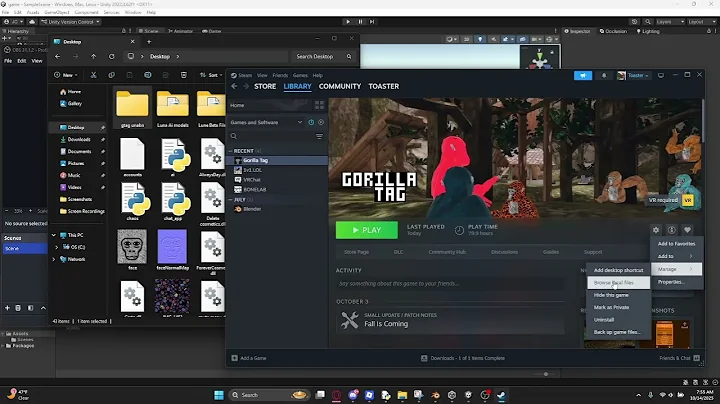
Task: Select BONELAB in Steam library list
Action: [254, 189]
